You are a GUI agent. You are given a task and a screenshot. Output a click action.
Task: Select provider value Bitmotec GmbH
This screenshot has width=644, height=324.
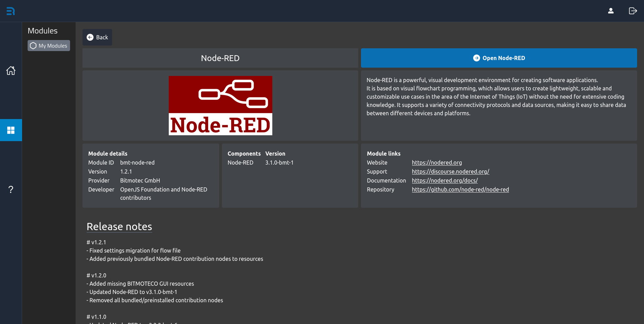140,180
